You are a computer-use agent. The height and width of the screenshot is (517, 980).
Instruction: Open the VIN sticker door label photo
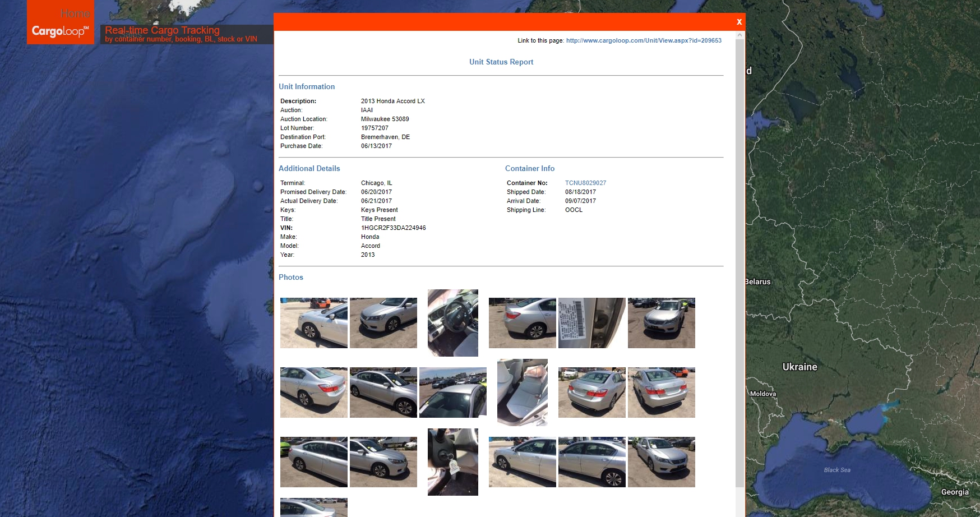point(592,323)
